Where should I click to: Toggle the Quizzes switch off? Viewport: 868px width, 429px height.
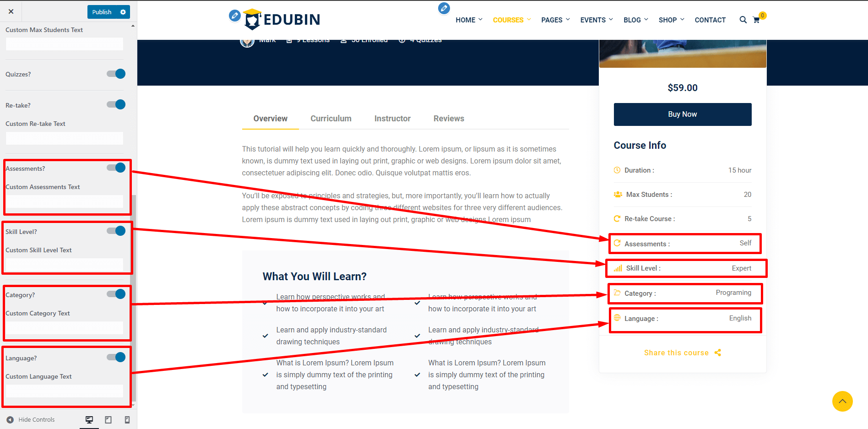pyautogui.click(x=116, y=74)
